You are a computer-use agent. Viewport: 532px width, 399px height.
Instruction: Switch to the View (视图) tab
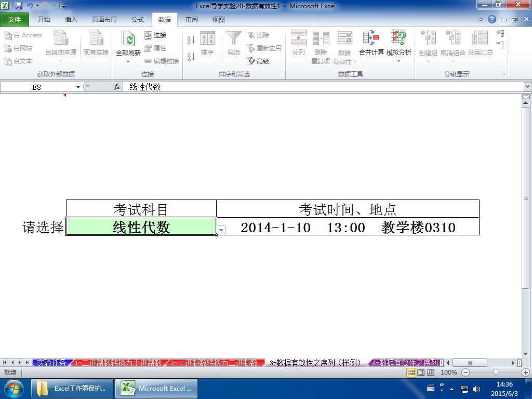click(219, 19)
